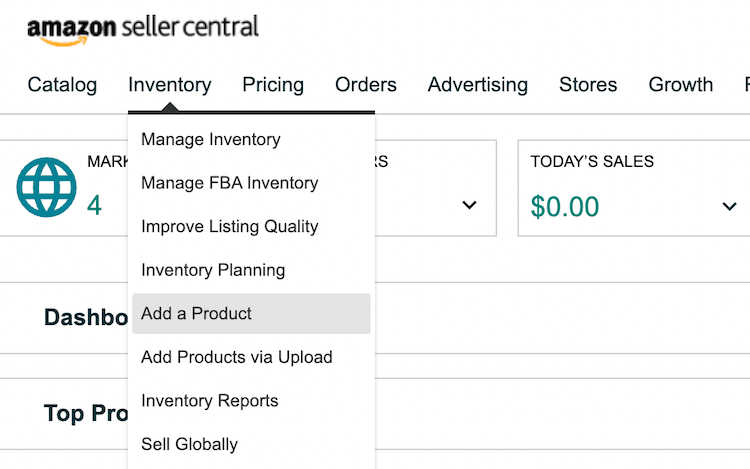This screenshot has height=469, width=750.
Task: Open Inventory Planning
Action: 213,270
